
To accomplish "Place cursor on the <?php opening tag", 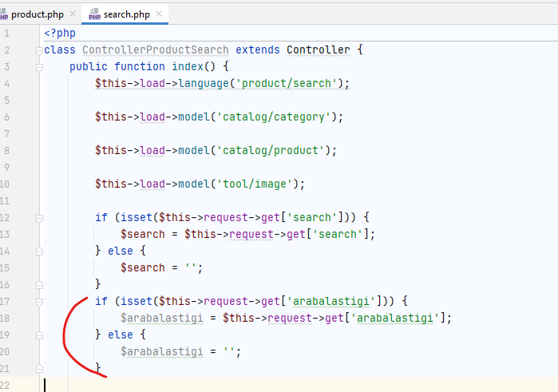I will (x=60, y=34).
